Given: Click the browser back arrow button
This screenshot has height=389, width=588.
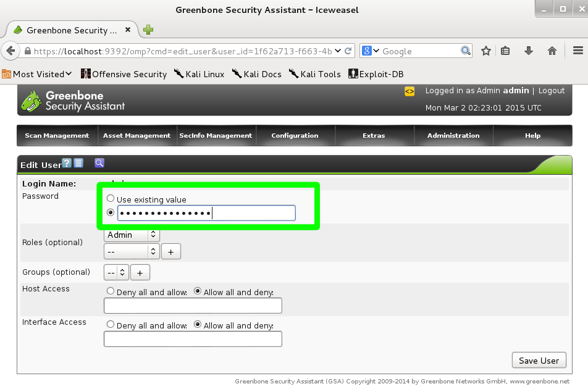Looking at the screenshot, I should click(x=10, y=51).
